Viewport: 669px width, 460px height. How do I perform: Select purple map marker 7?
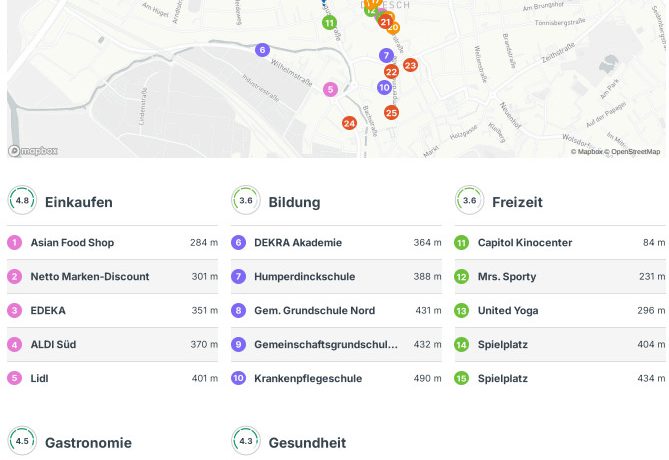(387, 55)
